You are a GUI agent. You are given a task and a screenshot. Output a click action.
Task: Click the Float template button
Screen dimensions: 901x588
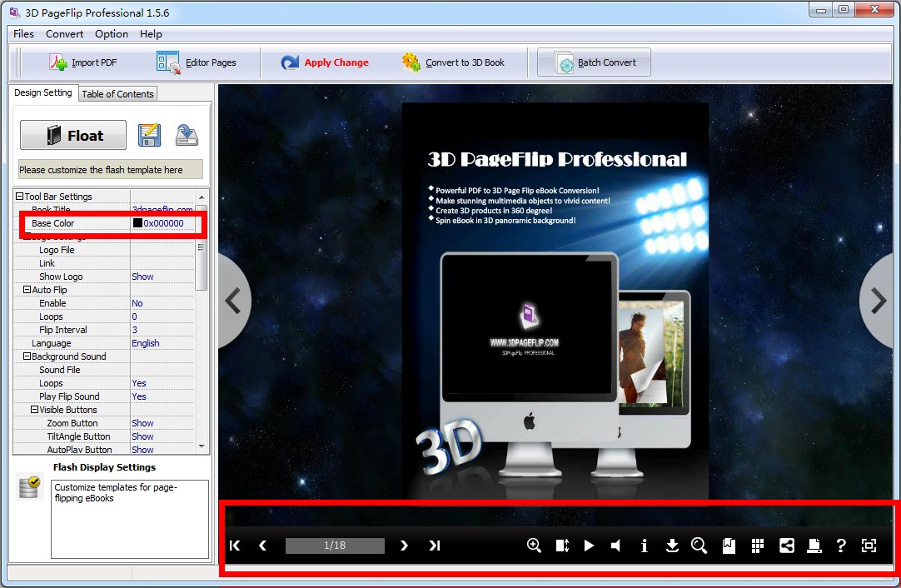pos(73,136)
